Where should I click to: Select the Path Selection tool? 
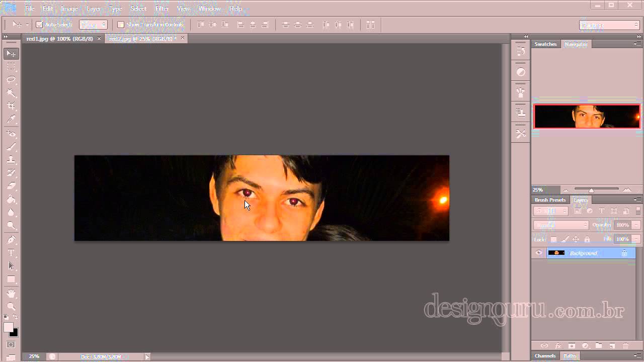click(11, 266)
